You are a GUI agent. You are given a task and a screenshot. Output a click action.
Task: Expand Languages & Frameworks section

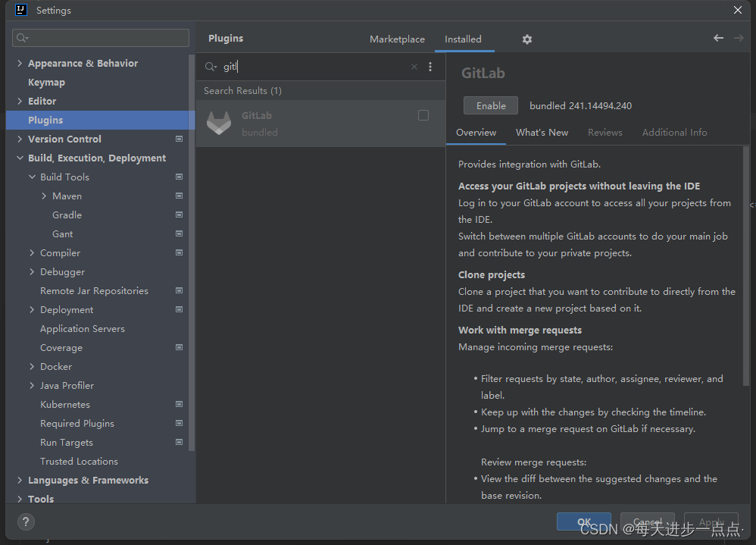coord(20,480)
